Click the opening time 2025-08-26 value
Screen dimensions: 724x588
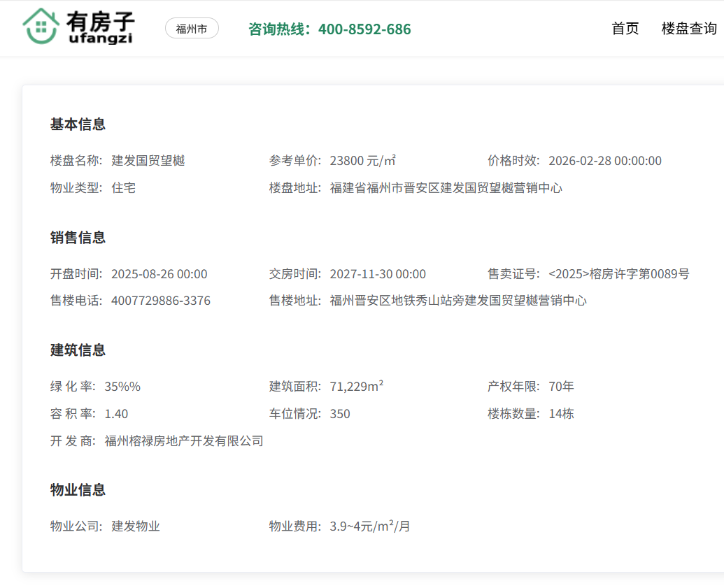point(159,274)
